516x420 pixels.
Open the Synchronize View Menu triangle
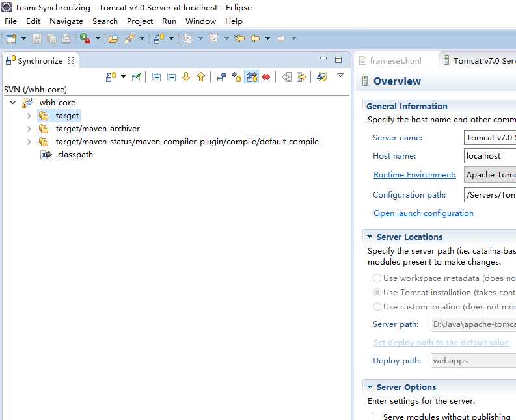click(x=340, y=75)
